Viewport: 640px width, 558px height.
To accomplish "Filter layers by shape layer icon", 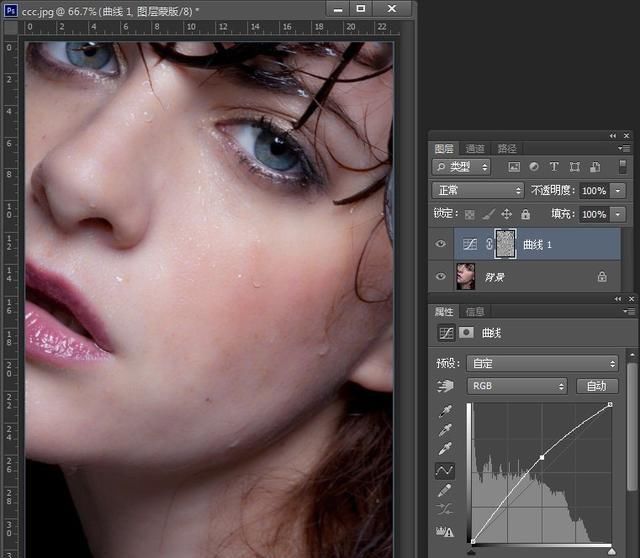I will (574, 167).
